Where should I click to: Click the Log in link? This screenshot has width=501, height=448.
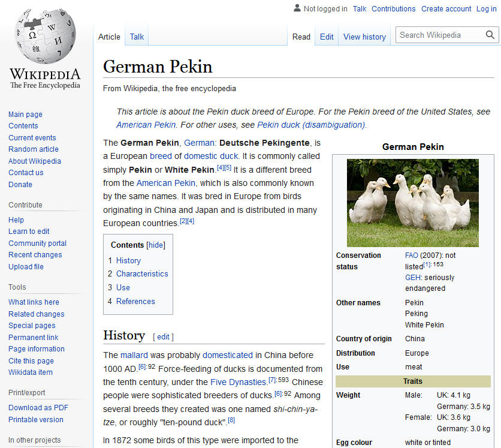click(x=486, y=9)
